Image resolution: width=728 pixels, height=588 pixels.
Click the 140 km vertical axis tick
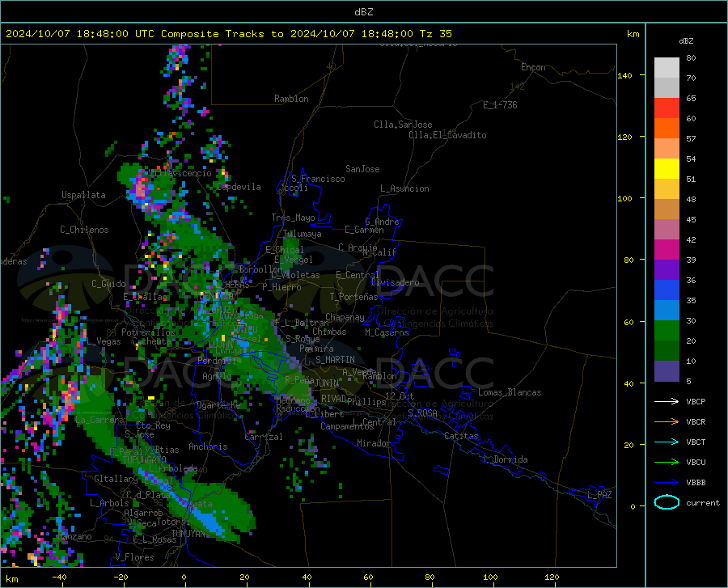625,75
